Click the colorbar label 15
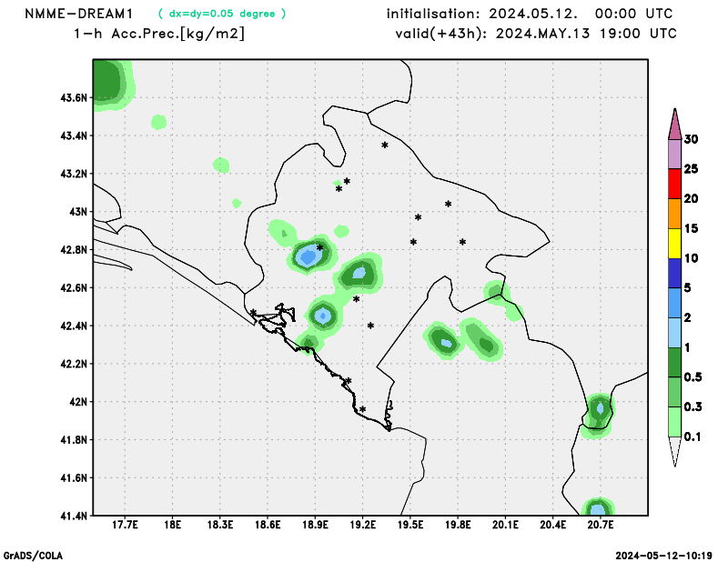 (691, 228)
